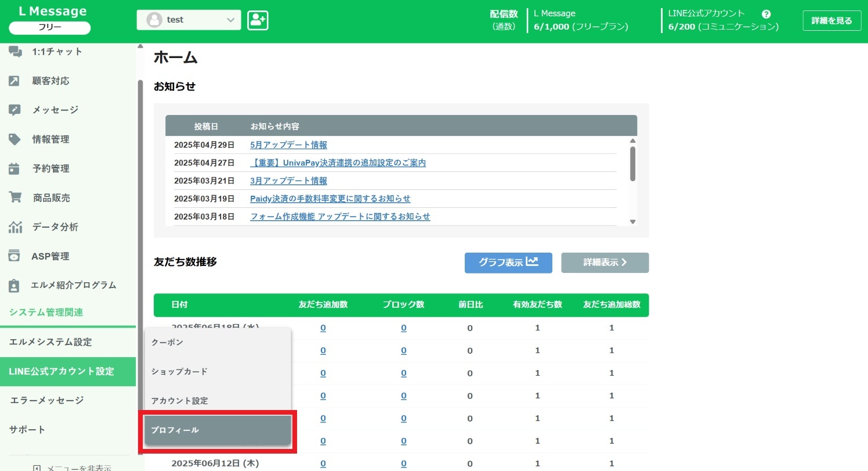868x471 pixels.
Task: Click the メッセージ pencil bubble icon
Action: (x=15, y=110)
